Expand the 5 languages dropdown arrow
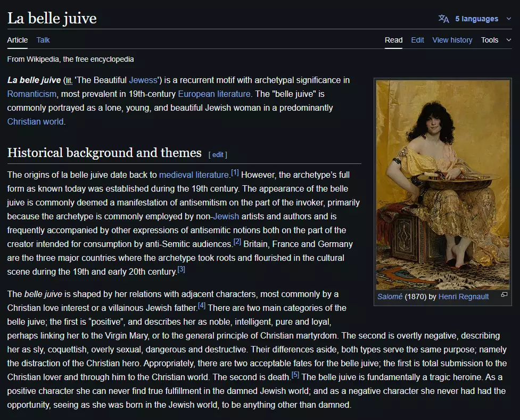 tap(509, 19)
